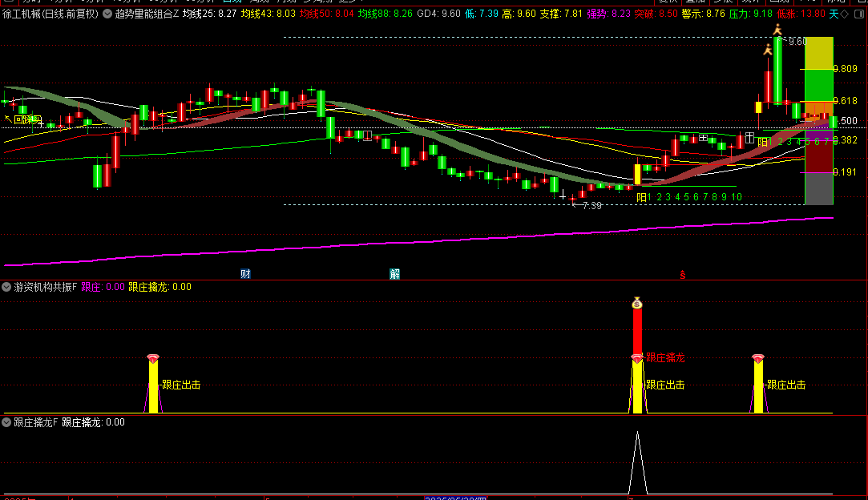Click the white cross marker at the low
This screenshot has width=868, height=500.
point(563,196)
